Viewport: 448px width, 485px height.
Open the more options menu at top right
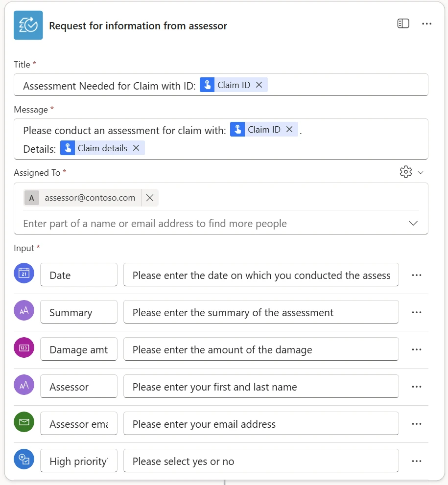tap(426, 23)
